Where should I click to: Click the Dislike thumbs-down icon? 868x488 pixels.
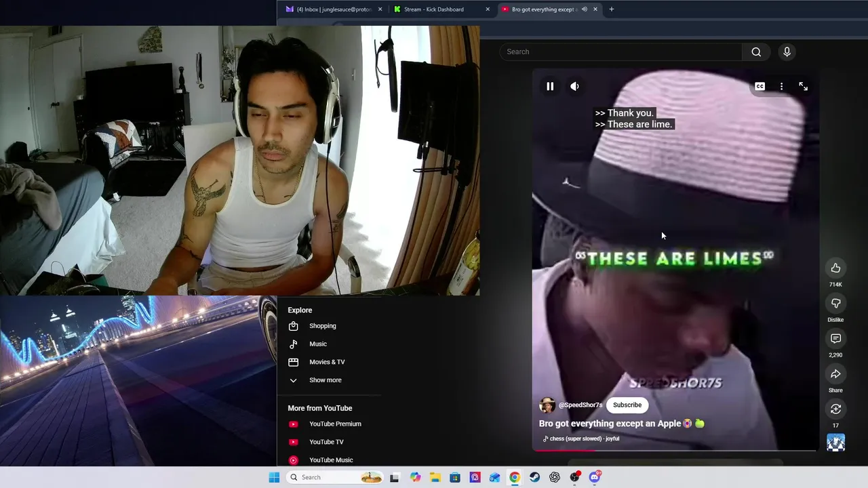pyautogui.click(x=835, y=303)
